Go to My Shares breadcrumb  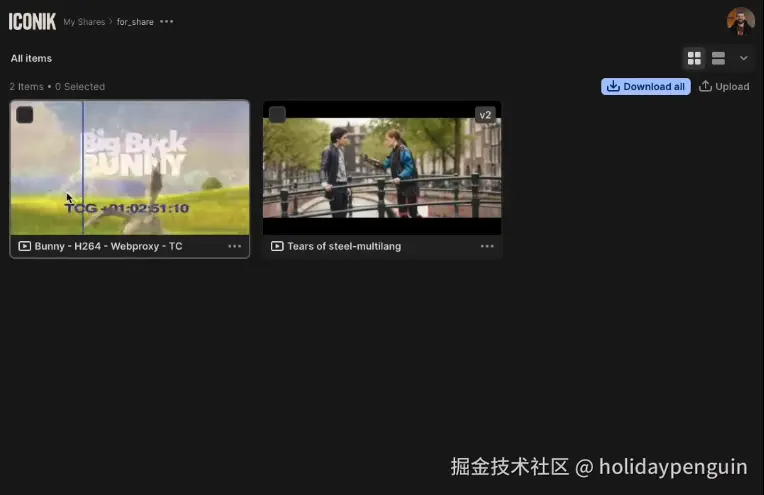pyautogui.click(x=84, y=22)
